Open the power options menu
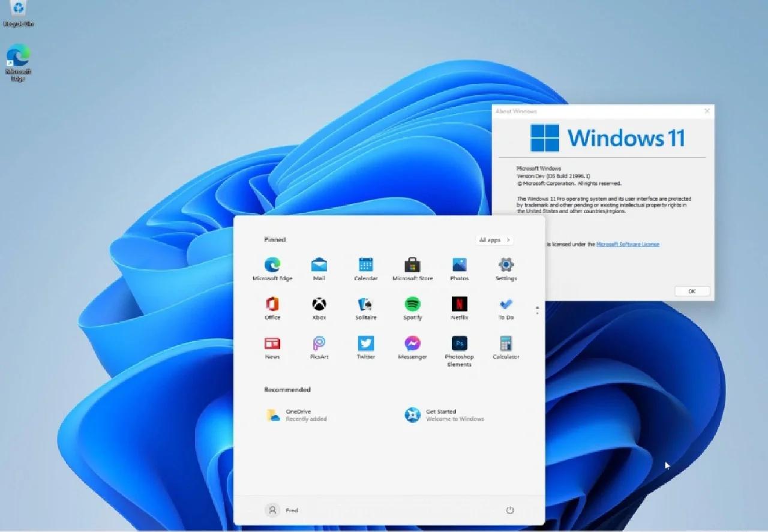Image resolution: width=768 pixels, height=532 pixels. coord(510,510)
